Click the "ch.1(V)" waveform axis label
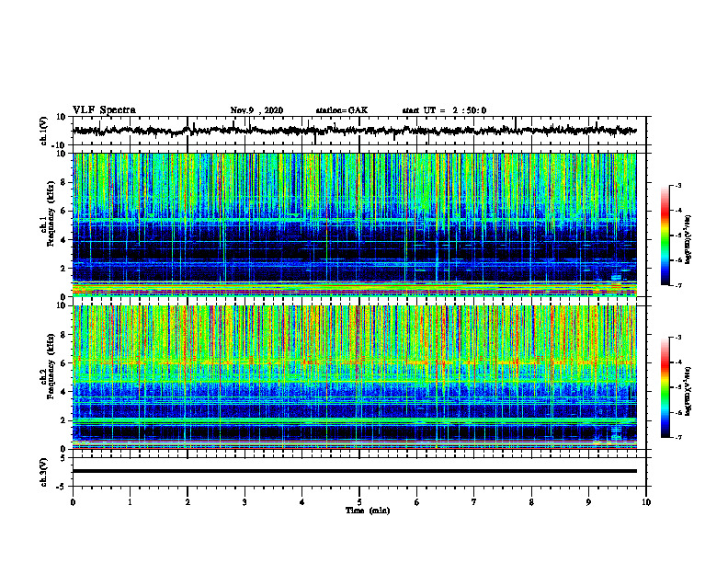The height and width of the screenshot is (563, 728). [x=44, y=131]
